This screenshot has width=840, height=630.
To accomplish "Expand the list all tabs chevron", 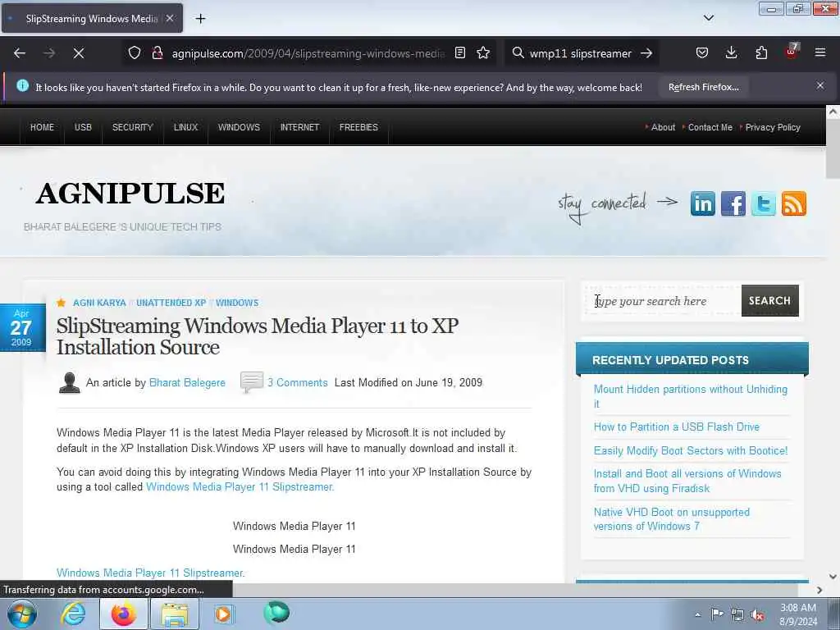I will (709, 18).
